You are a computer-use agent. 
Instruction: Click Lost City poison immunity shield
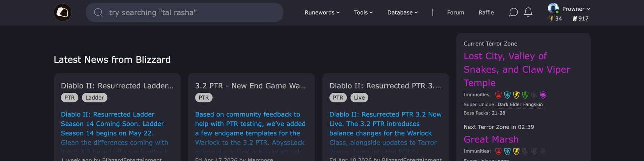525,95
